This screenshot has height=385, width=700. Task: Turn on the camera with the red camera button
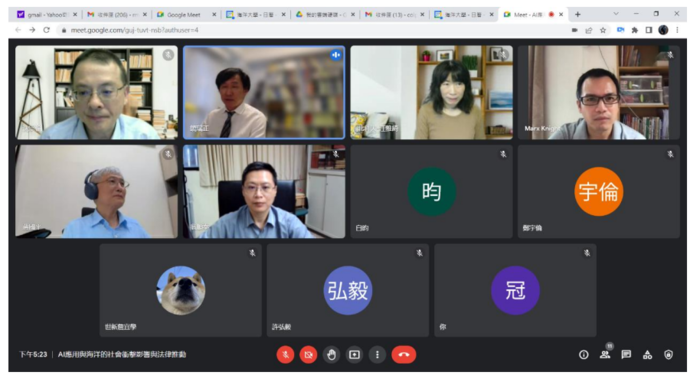click(x=308, y=355)
